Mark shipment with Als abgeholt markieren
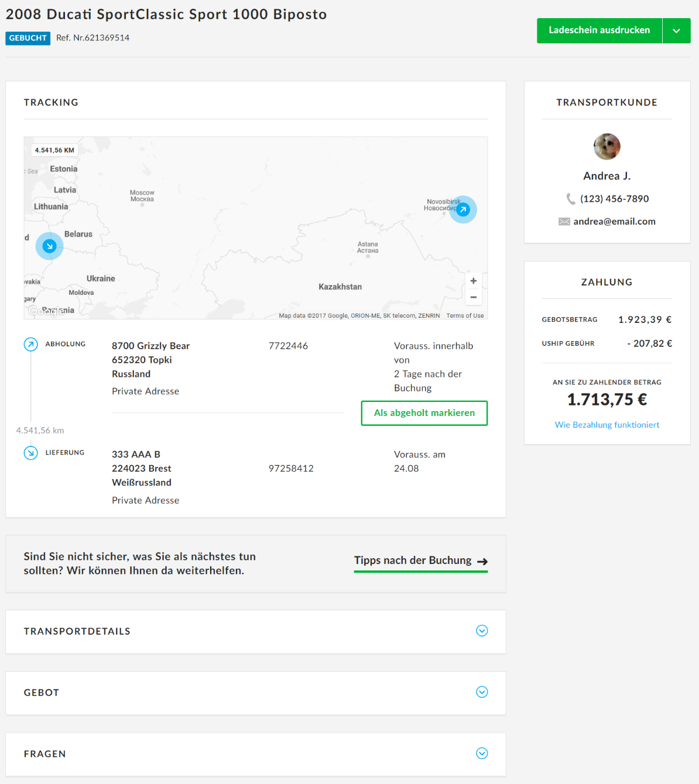Image resolution: width=699 pixels, height=784 pixels. (424, 413)
